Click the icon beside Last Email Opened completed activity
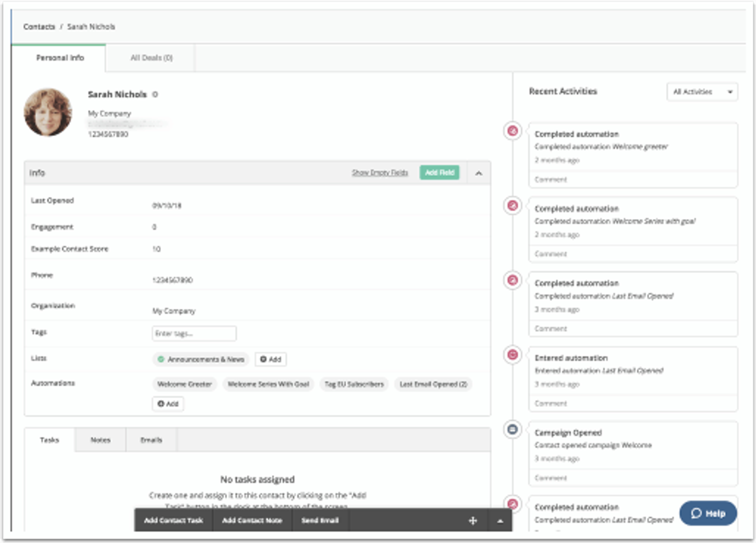This screenshot has width=756, height=543. click(x=512, y=280)
